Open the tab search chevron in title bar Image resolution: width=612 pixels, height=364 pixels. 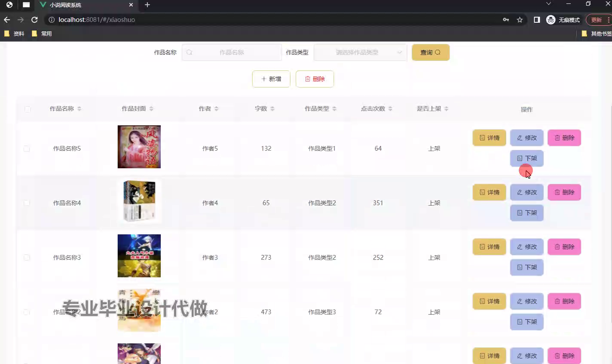[x=548, y=4]
